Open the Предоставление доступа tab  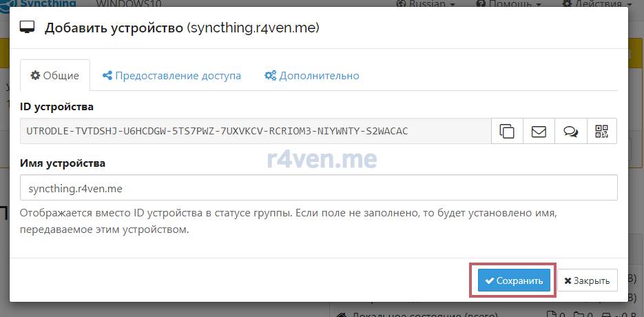(x=172, y=76)
